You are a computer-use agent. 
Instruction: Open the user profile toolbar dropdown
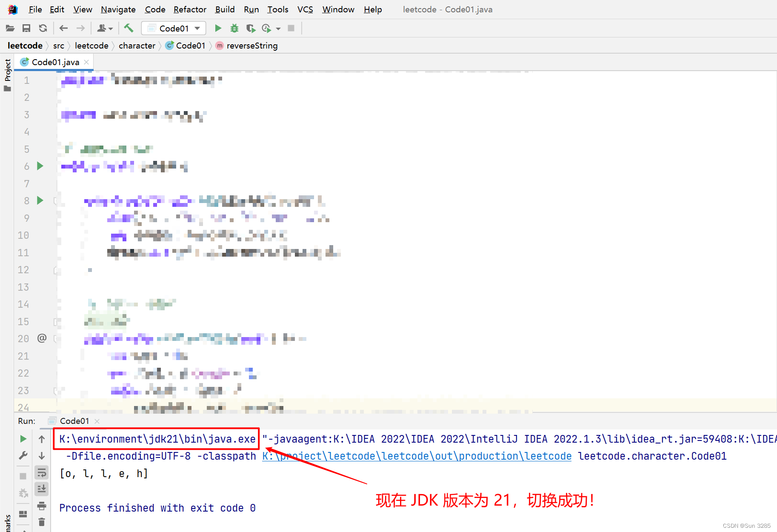105,28
